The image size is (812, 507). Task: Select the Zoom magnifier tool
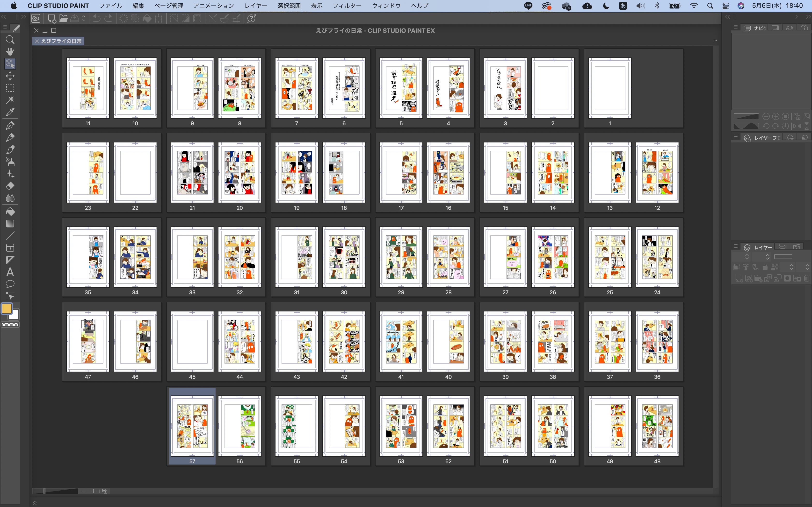(10, 40)
